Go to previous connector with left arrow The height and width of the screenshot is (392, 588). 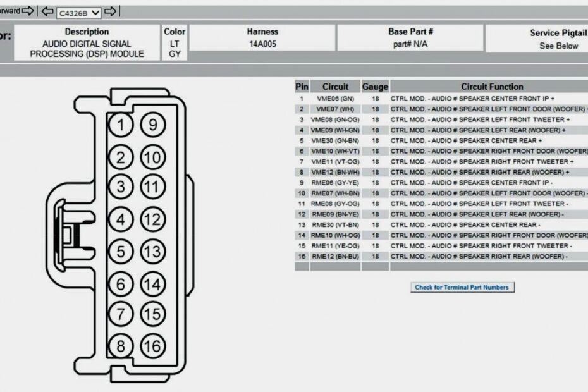click(x=47, y=11)
